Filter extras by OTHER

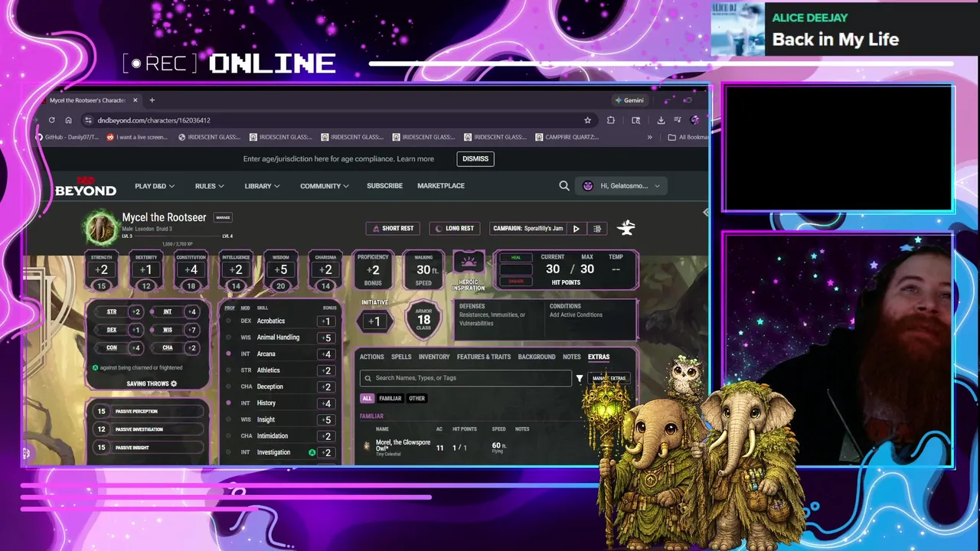point(416,398)
